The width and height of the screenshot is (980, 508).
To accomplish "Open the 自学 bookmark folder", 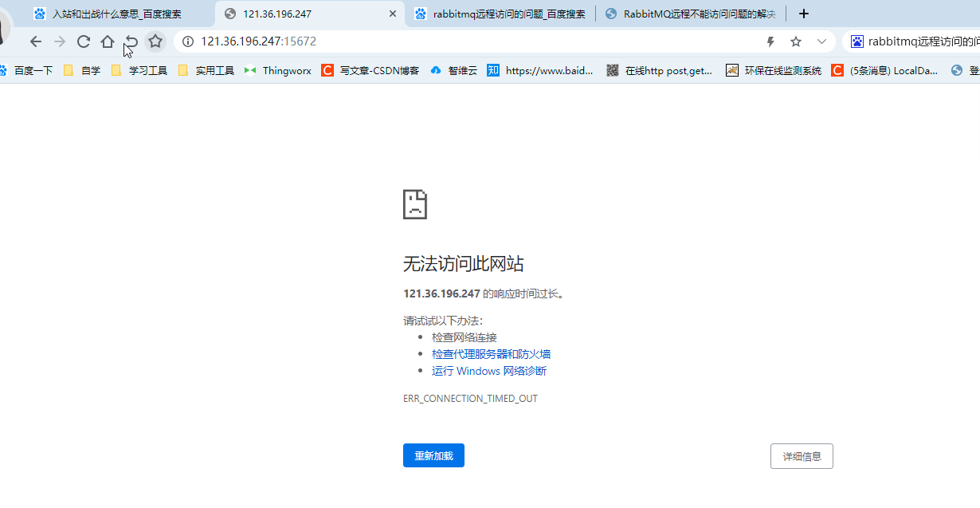I will point(82,70).
